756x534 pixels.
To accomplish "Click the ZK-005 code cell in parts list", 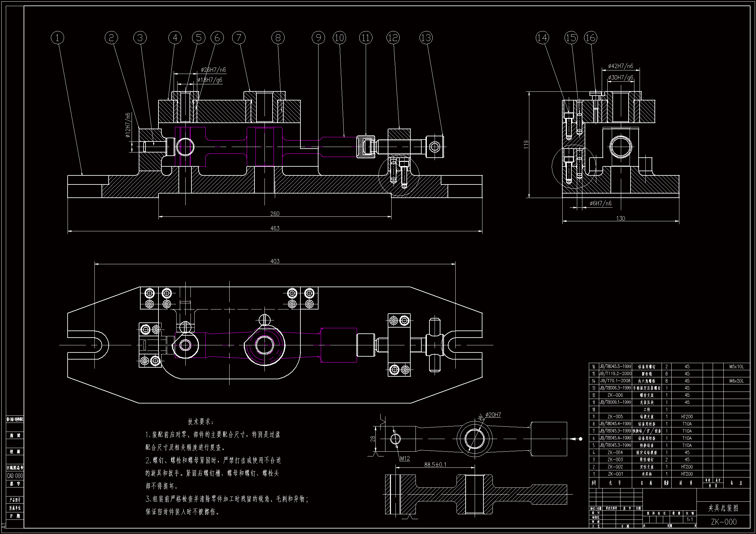I will point(615,416).
